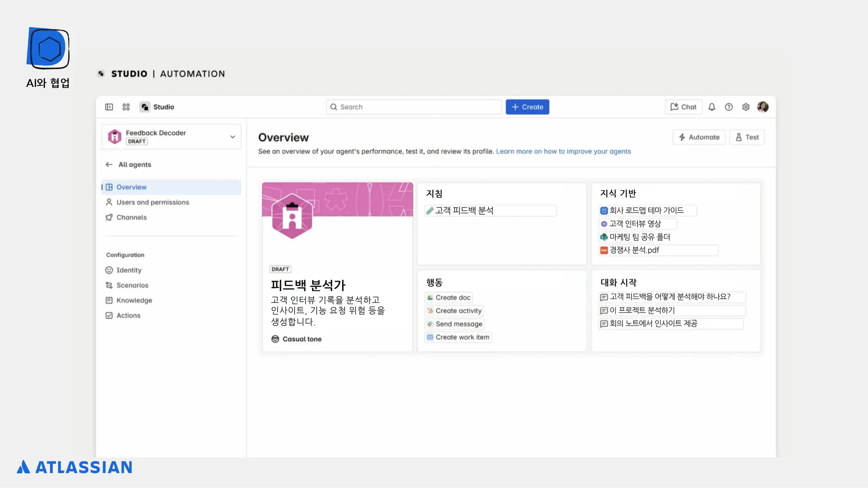Open 마케팅 팀 공유 폴더 knowledge source

point(635,237)
